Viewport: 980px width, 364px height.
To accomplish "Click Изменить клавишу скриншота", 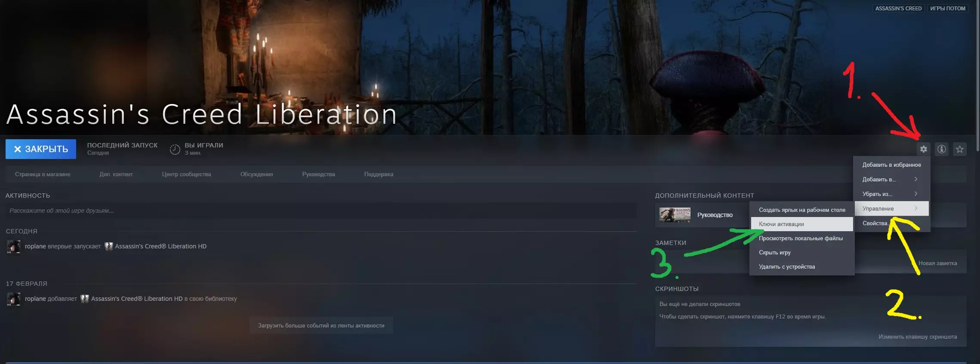I will tap(918, 337).
